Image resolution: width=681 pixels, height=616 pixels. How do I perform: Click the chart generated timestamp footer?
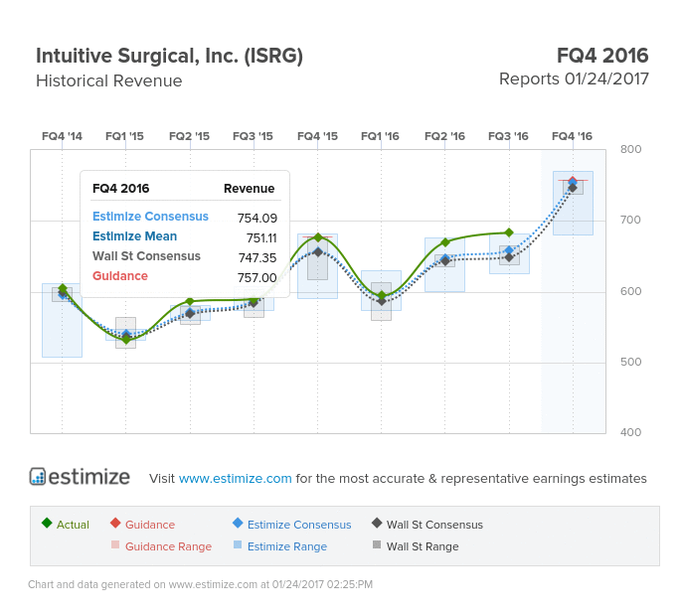click(x=200, y=585)
